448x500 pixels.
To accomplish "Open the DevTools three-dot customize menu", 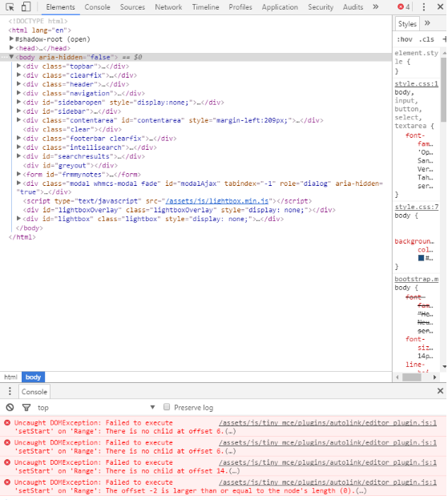I will pos(423,6).
